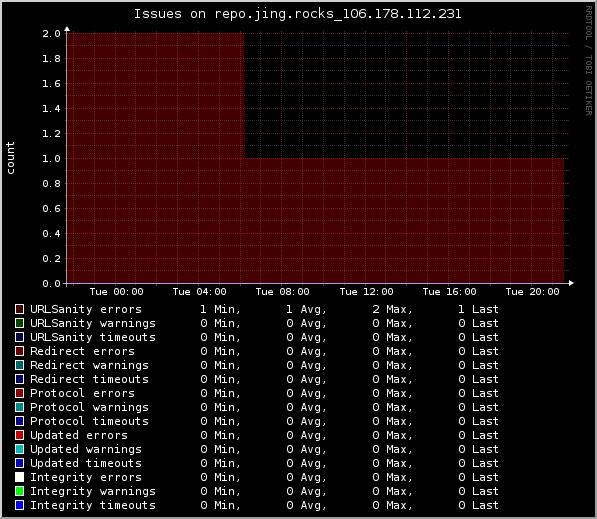This screenshot has height=519, width=597.
Task: Click the count y-axis label
Action: [x=10, y=158]
